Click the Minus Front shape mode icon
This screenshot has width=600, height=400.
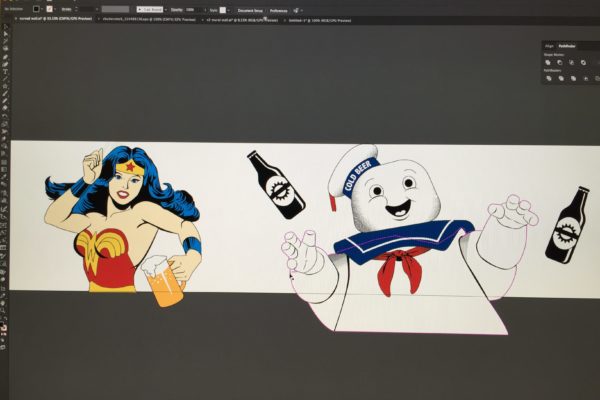[x=560, y=63]
